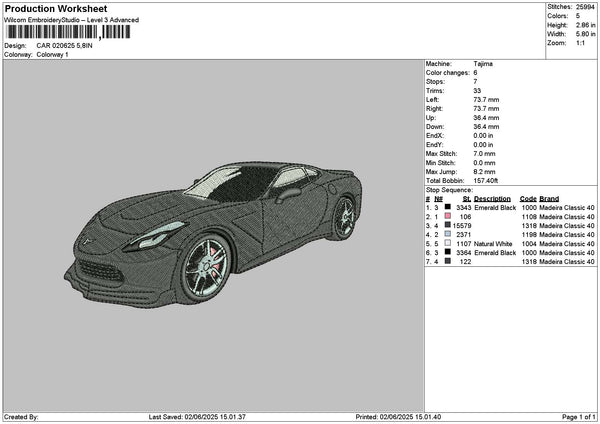This screenshot has width=600, height=424.
Task: Click the embroidered car design preview
Action: pyautogui.click(x=213, y=234)
